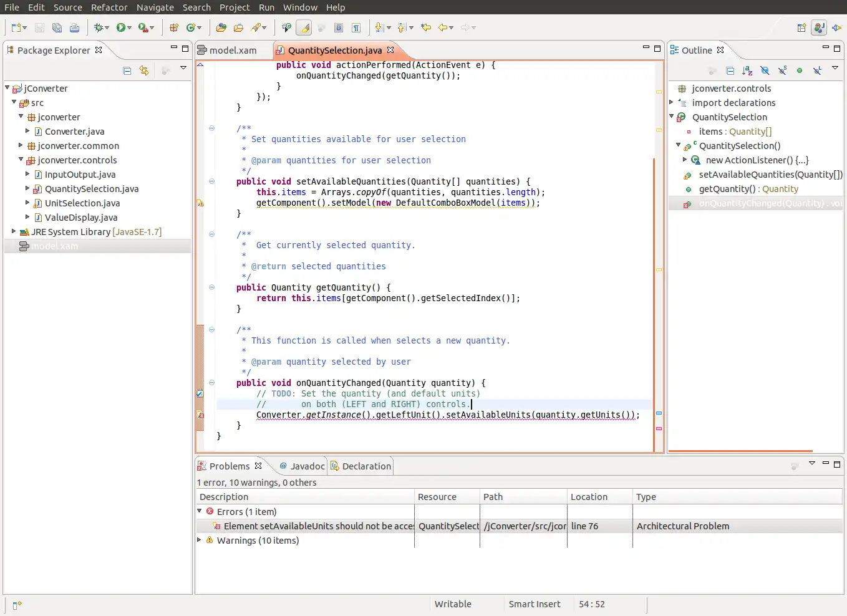The height and width of the screenshot is (616, 847).
Task: Toggle Link with Editor in Package Explorer
Action: [144, 70]
